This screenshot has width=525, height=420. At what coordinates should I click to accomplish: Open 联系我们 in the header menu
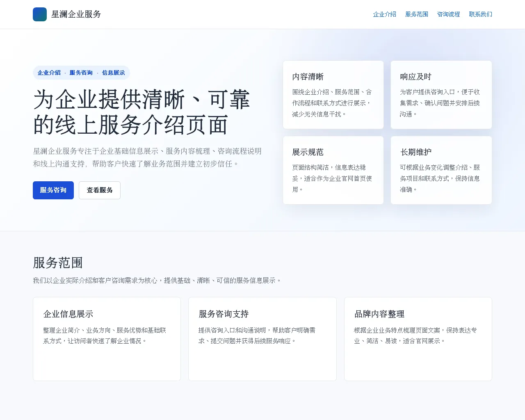tap(480, 14)
